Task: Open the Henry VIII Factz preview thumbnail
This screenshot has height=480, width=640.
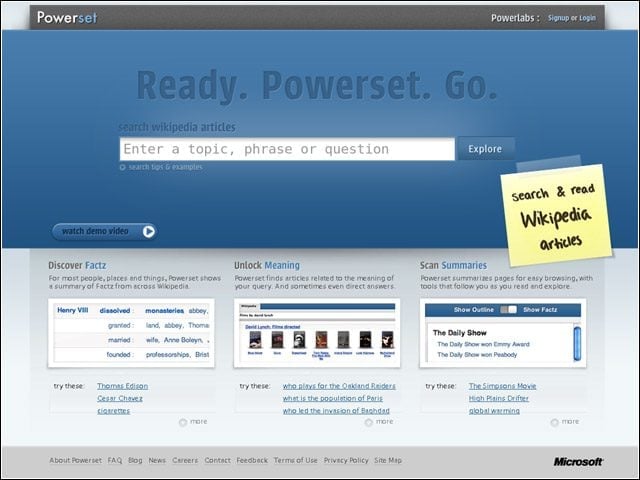Action: click(x=131, y=333)
